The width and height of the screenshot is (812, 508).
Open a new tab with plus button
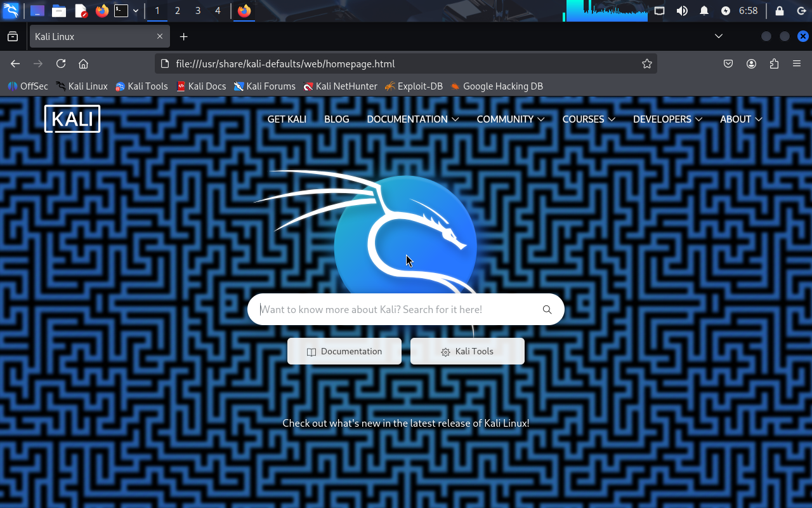(x=184, y=37)
